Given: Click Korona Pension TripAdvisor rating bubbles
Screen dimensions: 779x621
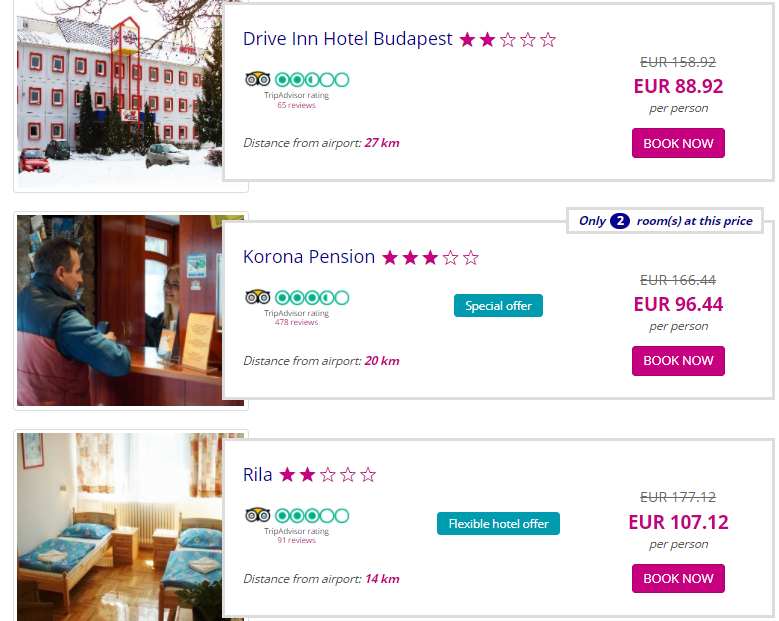Looking at the screenshot, I should coord(312,297).
